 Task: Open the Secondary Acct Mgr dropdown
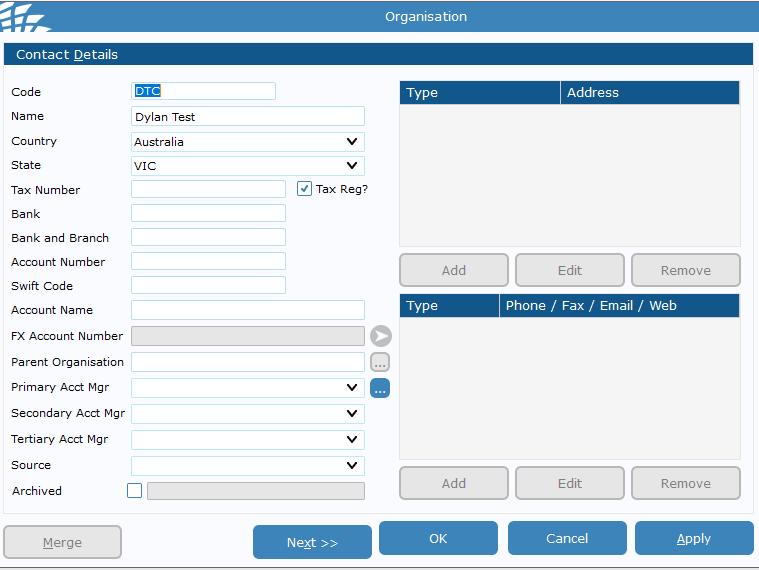(x=351, y=414)
